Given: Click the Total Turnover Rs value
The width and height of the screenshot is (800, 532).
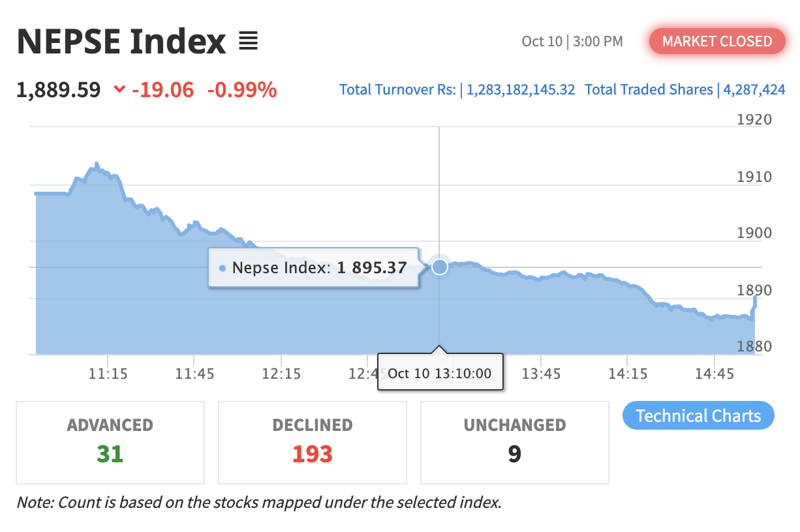Looking at the screenshot, I should point(519,90).
